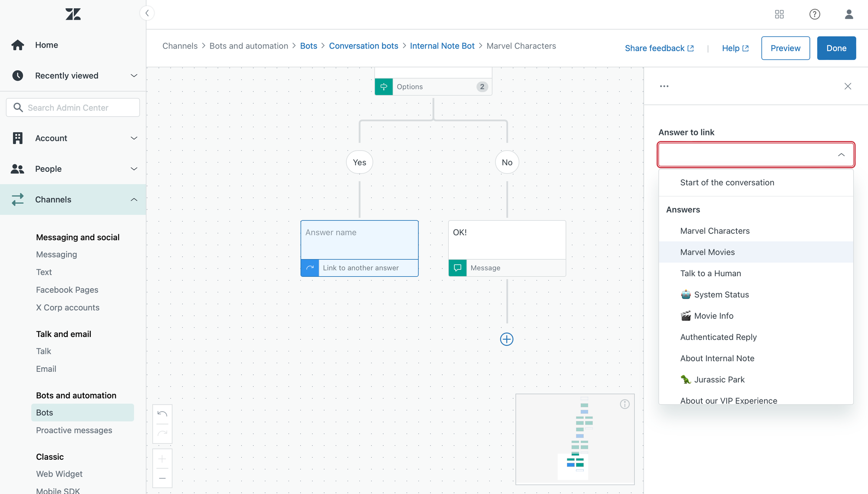Click the Zendesk logo icon
Screen dimensions: 868x494
(x=73, y=14)
